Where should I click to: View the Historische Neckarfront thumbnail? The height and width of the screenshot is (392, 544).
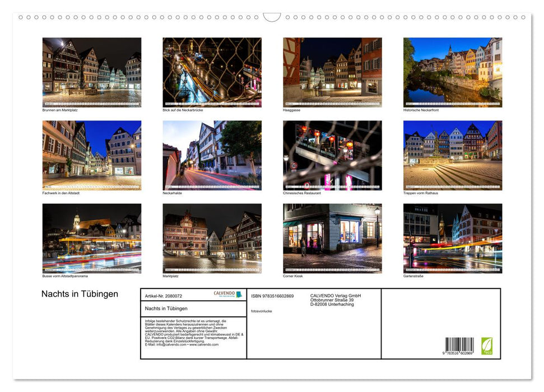point(453,72)
